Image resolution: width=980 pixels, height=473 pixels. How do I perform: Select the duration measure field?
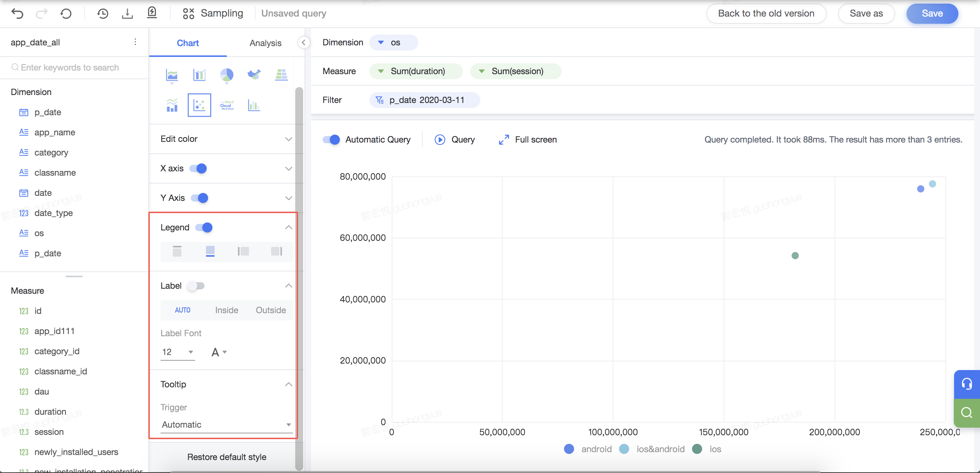(x=50, y=411)
